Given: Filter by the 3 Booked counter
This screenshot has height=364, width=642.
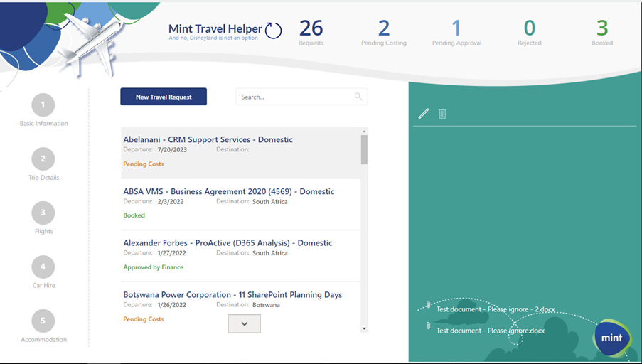Looking at the screenshot, I should click(x=602, y=33).
